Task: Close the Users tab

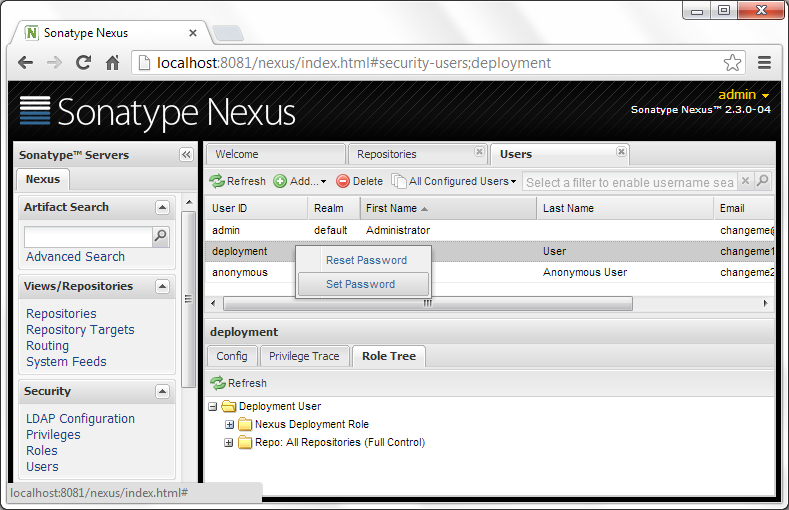Action: click(621, 151)
